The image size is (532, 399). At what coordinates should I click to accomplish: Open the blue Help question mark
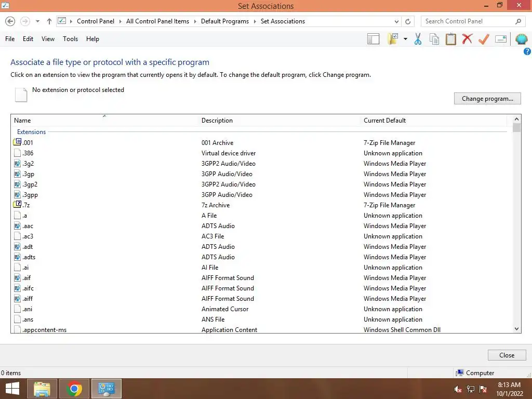point(527,51)
